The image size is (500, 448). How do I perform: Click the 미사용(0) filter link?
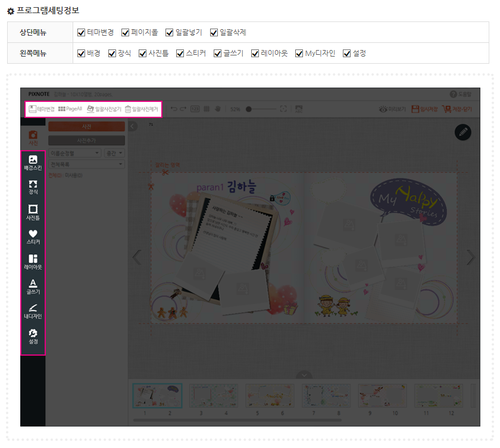[74, 176]
